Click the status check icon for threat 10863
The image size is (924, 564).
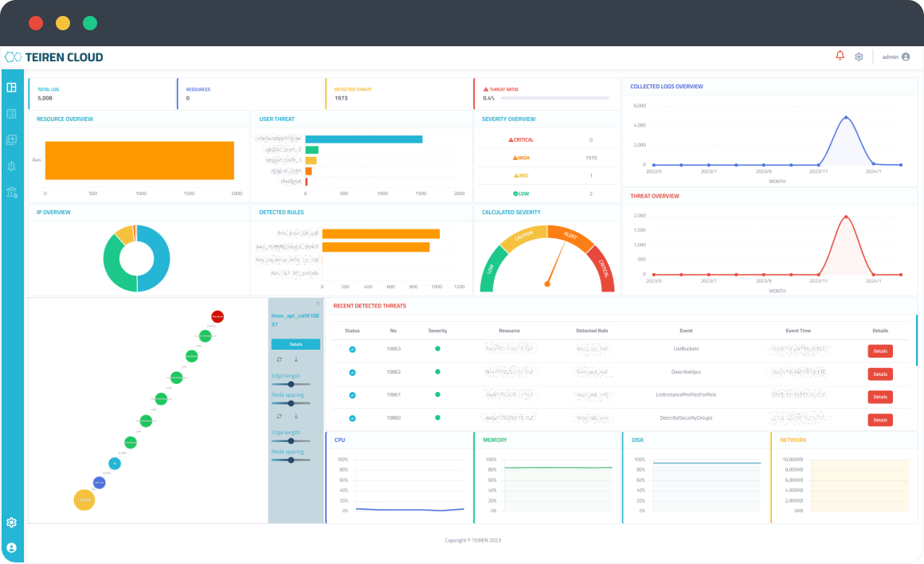point(352,350)
